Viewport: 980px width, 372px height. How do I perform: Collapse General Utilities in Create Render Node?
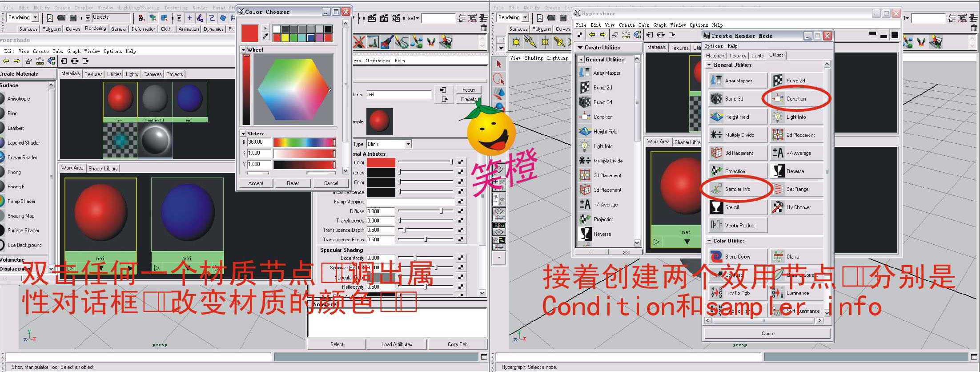tap(709, 65)
